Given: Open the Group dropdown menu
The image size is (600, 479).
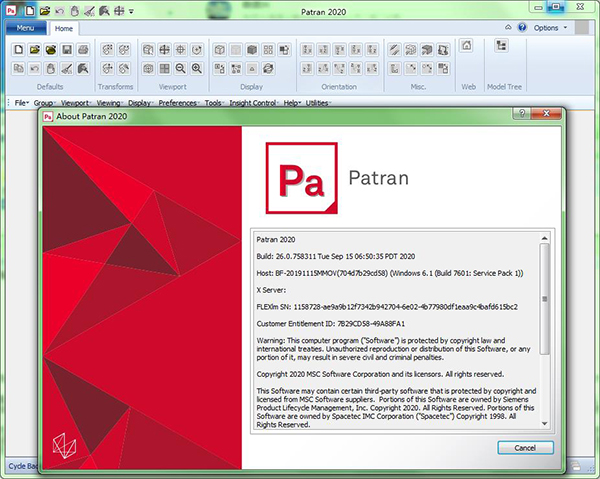Looking at the screenshot, I should 44,103.
